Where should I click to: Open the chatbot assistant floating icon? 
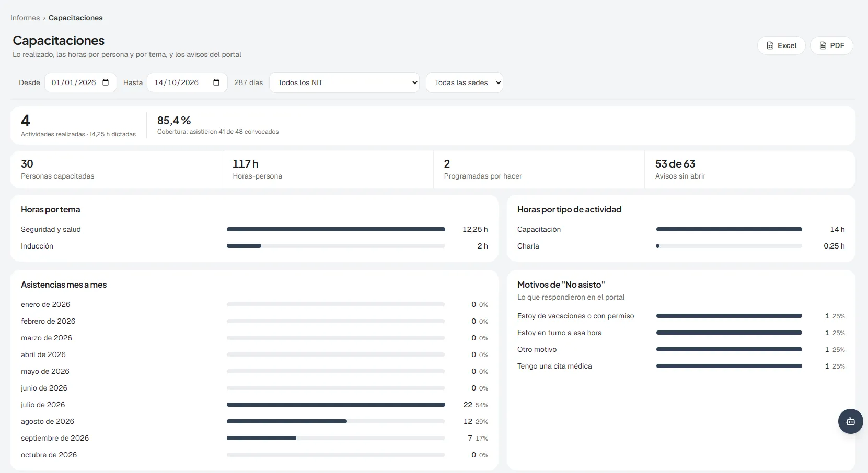(850, 421)
